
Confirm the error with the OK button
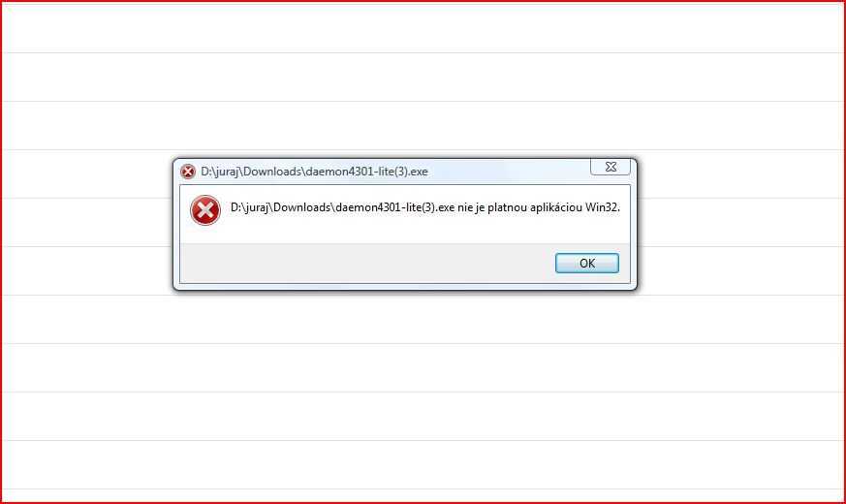coord(587,264)
